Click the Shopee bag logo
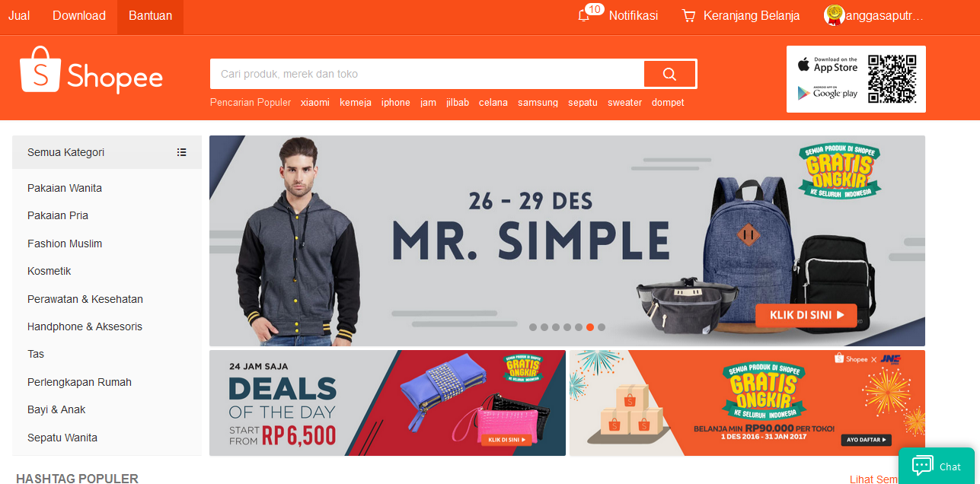 click(x=40, y=69)
